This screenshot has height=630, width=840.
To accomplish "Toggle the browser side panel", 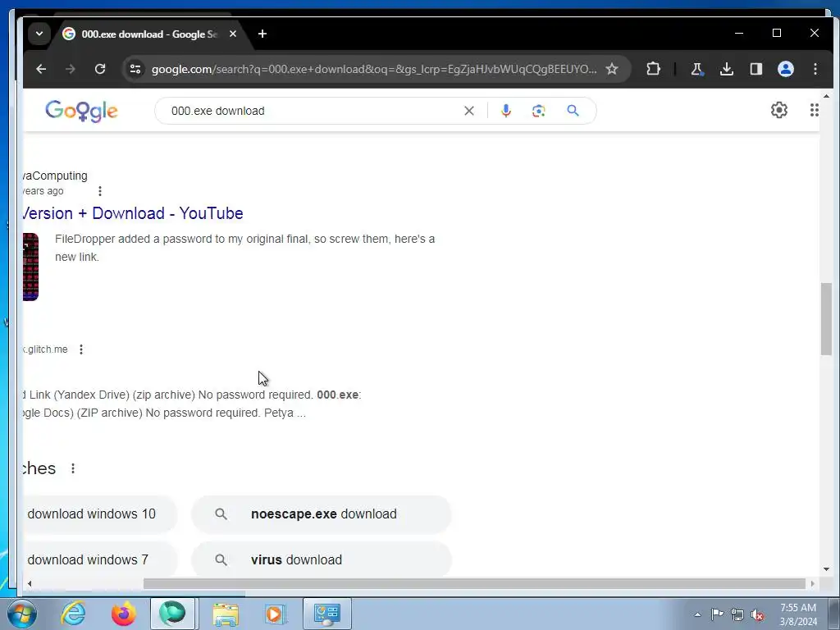I will 756,69.
